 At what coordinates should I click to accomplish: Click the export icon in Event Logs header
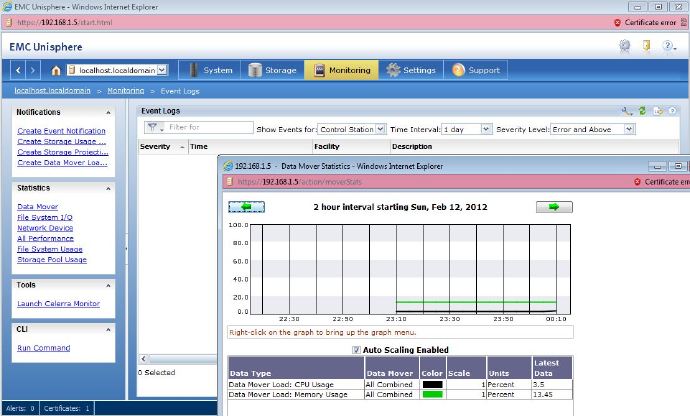(x=658, y=111)
